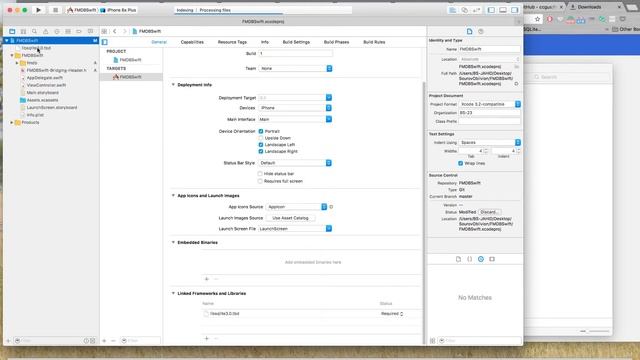Toggle the Debug area panel
640x360 pixels.
click(x=503, y=10)
